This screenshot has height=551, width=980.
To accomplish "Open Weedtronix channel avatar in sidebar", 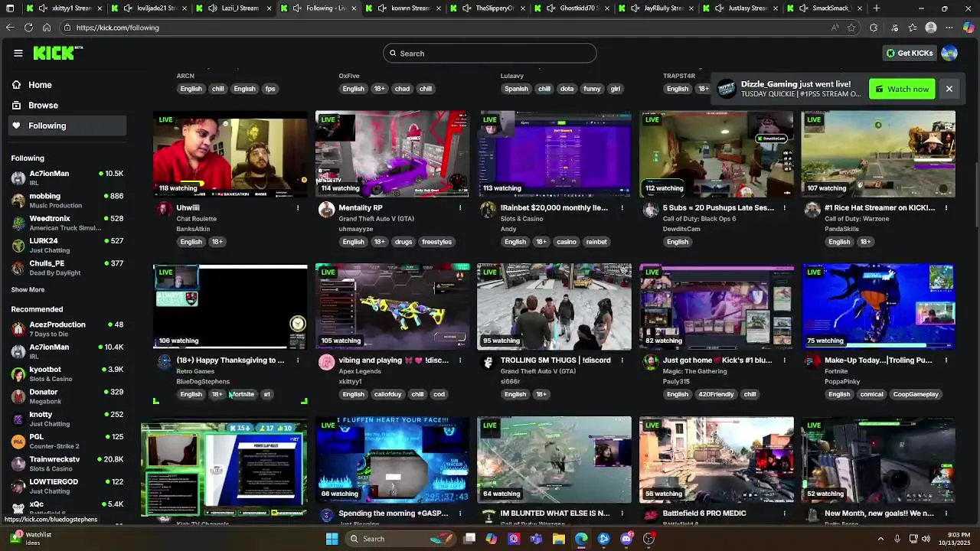I will (18, 223).
